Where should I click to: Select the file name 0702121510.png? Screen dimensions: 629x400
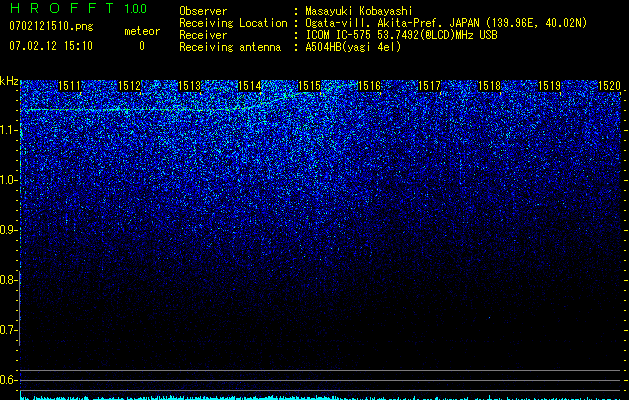[x=51, y=26]
